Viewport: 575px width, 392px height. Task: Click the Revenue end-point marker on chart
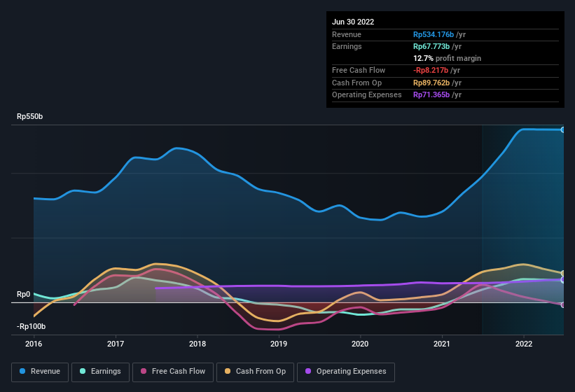click(563, 129)
